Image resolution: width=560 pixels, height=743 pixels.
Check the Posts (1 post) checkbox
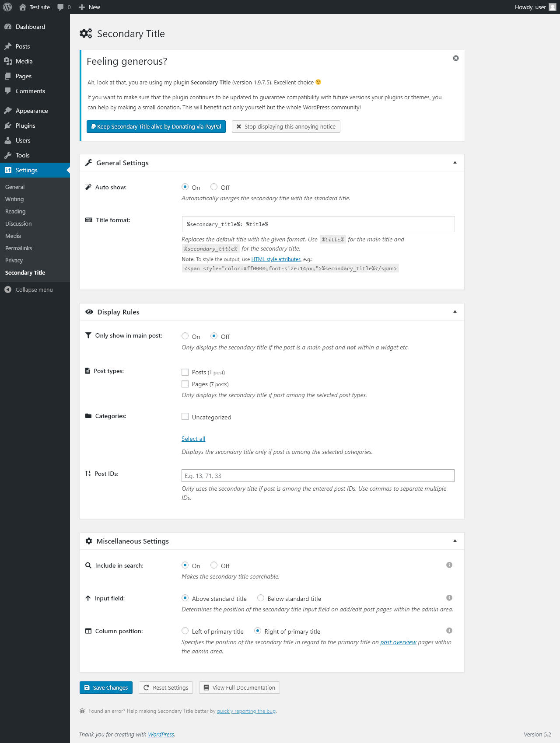[x=185, y=372]
